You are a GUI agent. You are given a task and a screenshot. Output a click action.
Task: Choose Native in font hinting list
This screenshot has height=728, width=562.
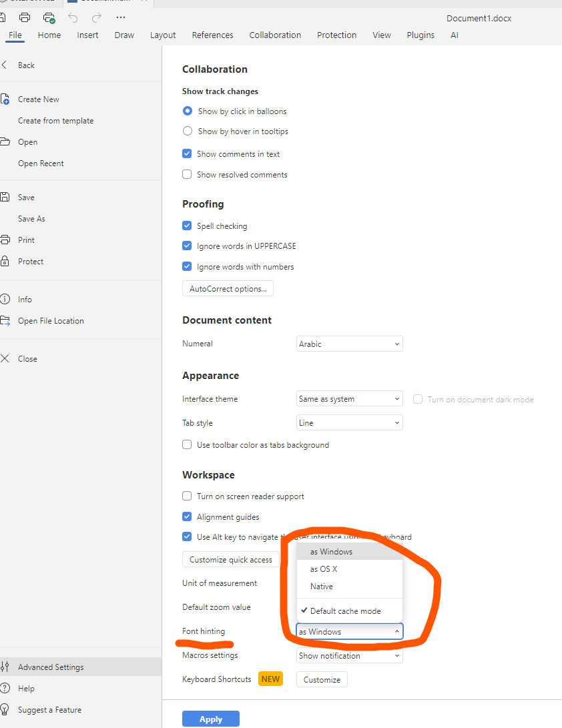[x=322, y=587]
